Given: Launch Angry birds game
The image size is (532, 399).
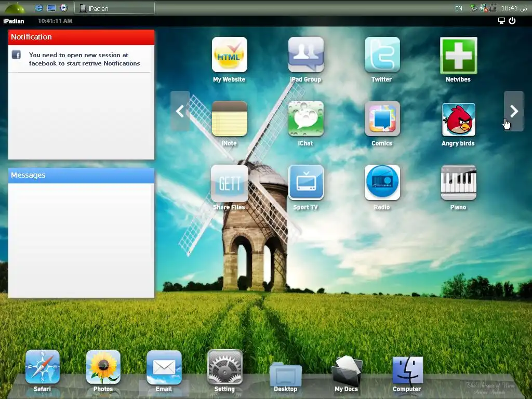Looking at the screenshot, I should (x=458, y=119).
